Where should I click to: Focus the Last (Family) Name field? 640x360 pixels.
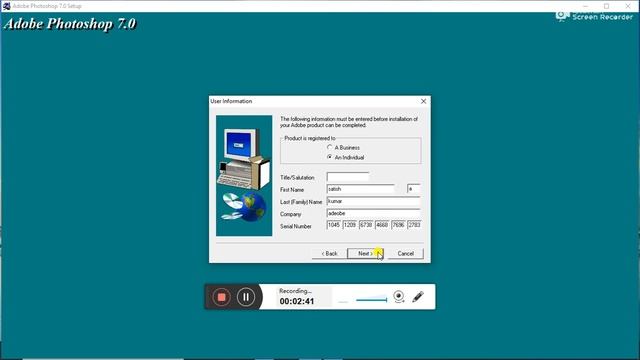click(x=373, y=201)
